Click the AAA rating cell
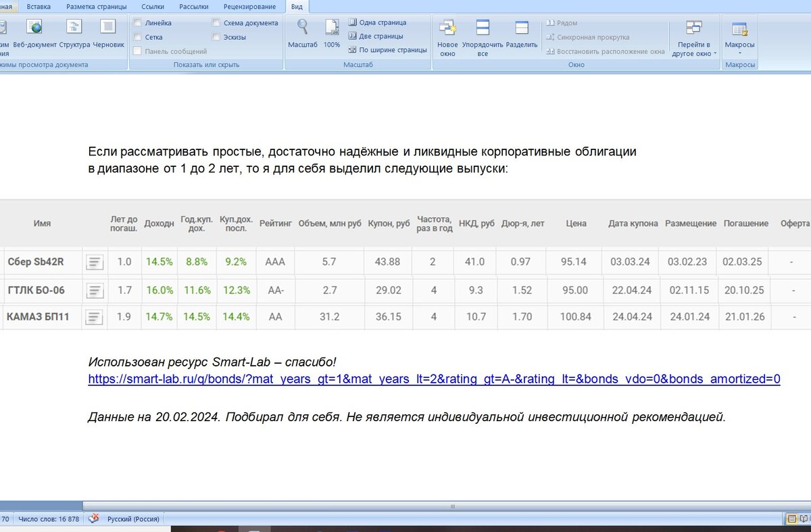Screen dimensions: 811x532 point(276,262)
